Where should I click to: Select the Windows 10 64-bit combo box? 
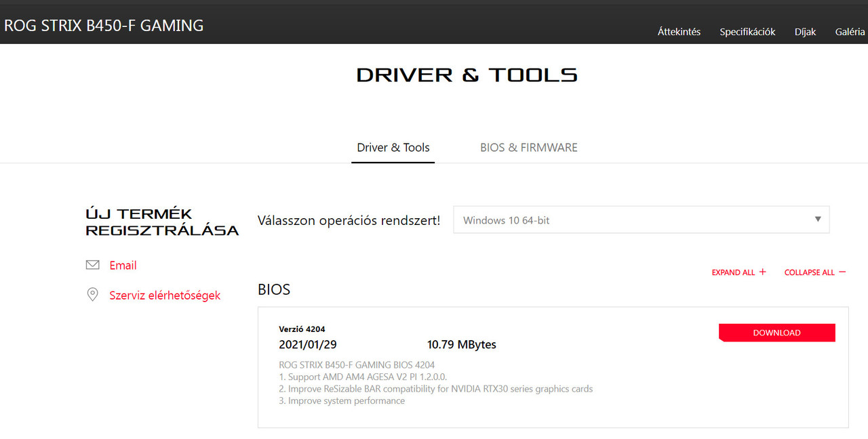pyautogui.click(x=642, y=220)
